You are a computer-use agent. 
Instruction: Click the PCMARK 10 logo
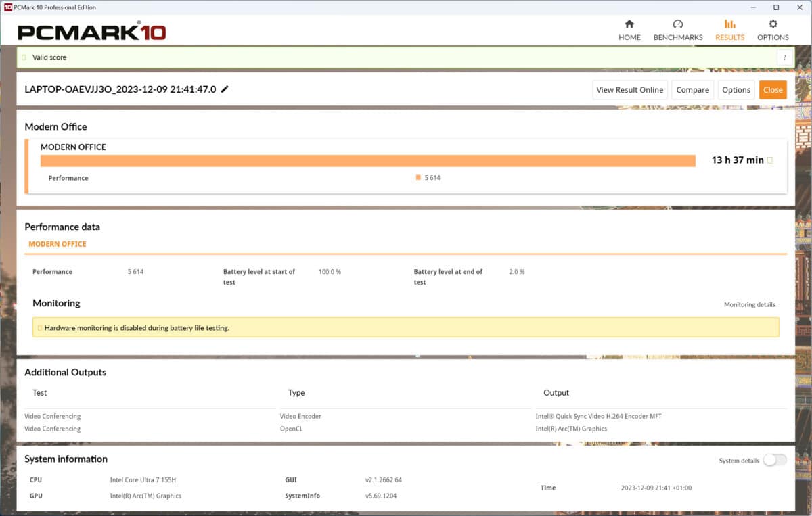click(91, 32)
